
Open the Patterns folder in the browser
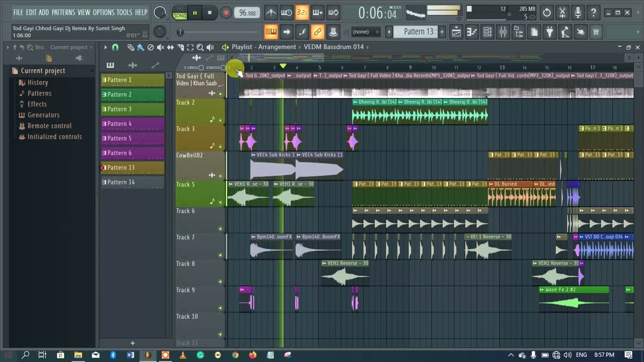(39, 94)
